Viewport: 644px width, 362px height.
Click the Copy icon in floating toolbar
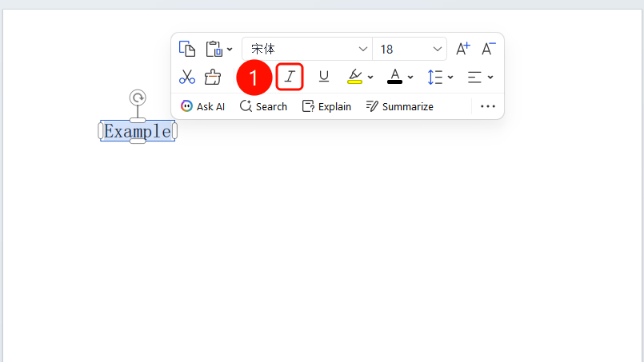[x=187, y=49]
